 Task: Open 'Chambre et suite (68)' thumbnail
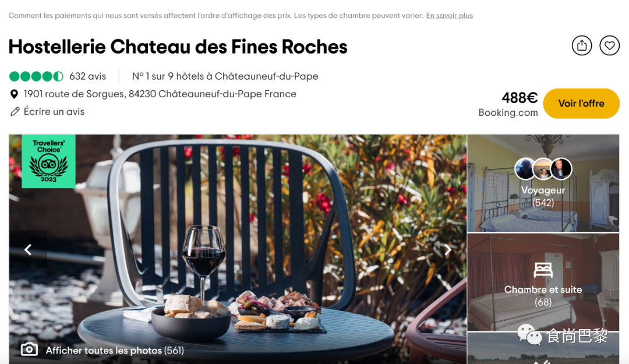click(x=543, y=282)
